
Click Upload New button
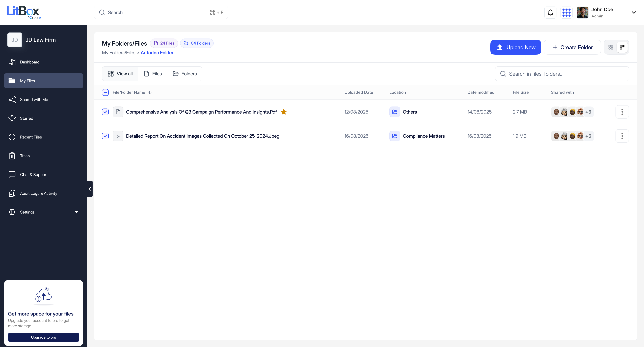point(516,47)
